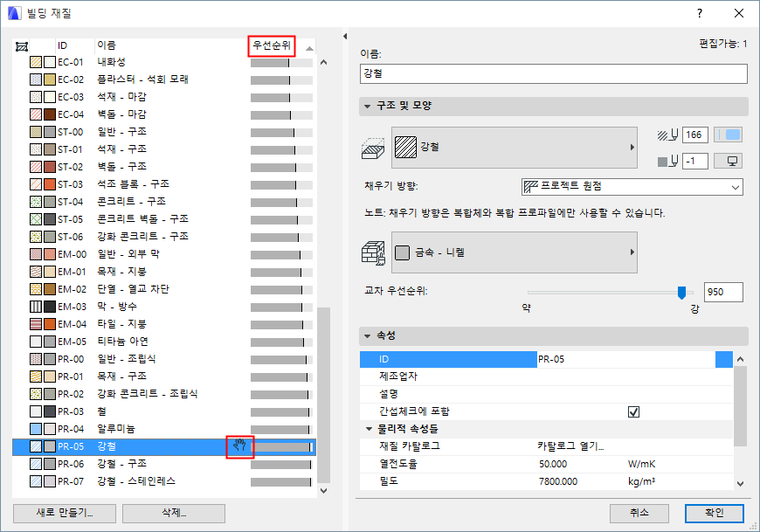
Task: Click the 이름 input field containing 강철
Action: [553, 74]
